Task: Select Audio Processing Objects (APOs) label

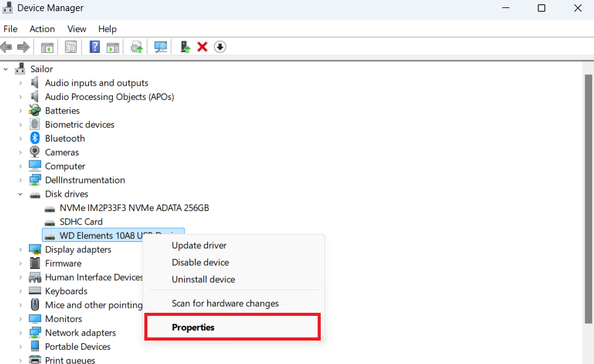Action: tap(109, 97)
